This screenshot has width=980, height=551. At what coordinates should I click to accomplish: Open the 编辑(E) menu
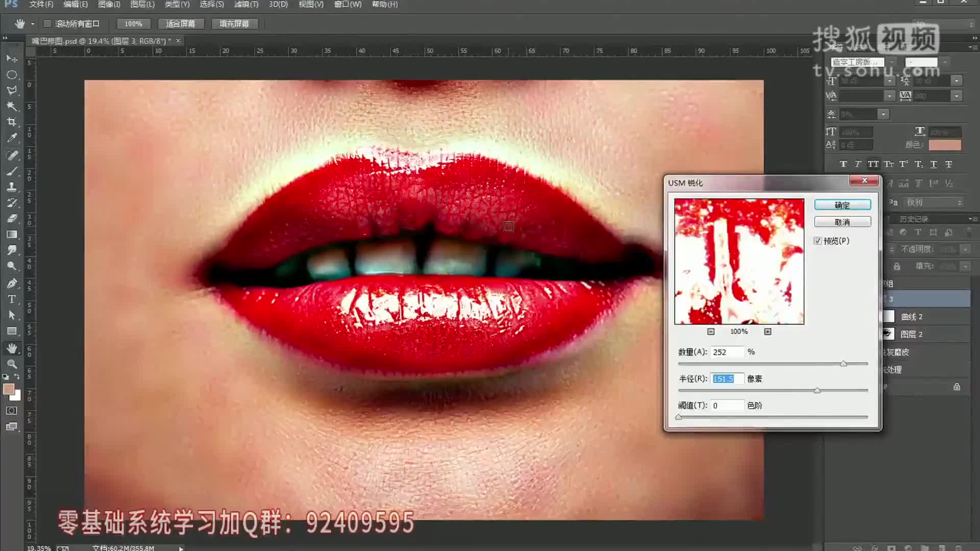point(76,4)
